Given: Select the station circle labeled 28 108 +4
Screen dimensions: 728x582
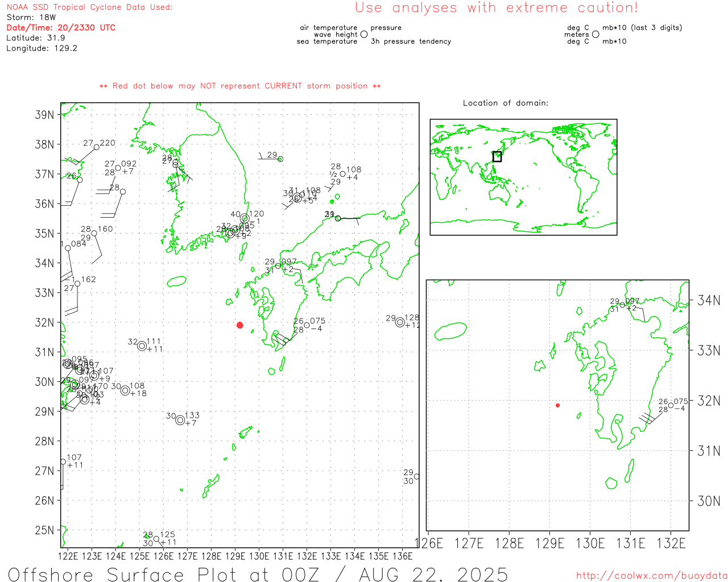Looking at the screenshot, I should 343,174.
